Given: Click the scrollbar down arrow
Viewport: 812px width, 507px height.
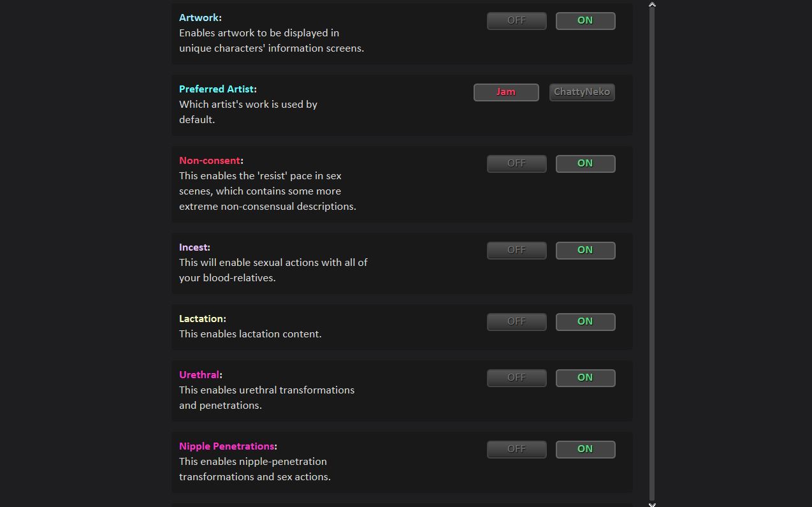Looking at the screenshot, I should tap(652, 504).
